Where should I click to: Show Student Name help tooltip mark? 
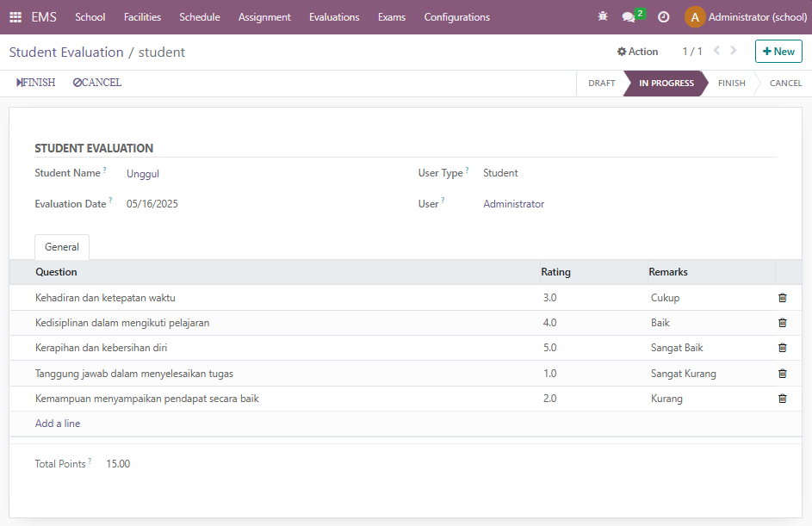pos(104,170)
